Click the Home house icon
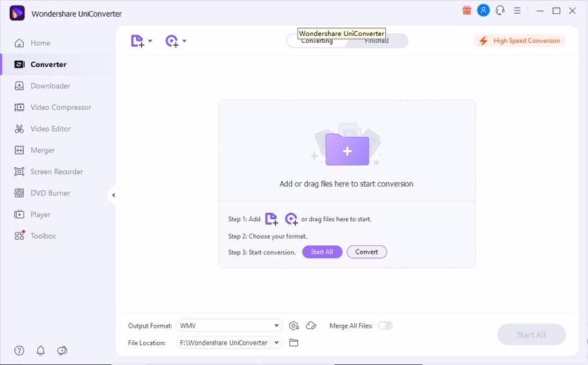 [19, 43]
